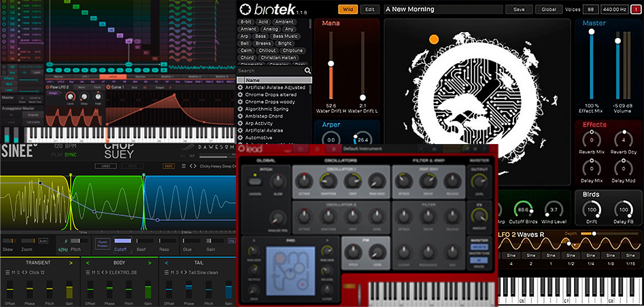Open Sine waveform dropdown above 1/4
This screenshot has height=307, width=644.
[590, 255]
